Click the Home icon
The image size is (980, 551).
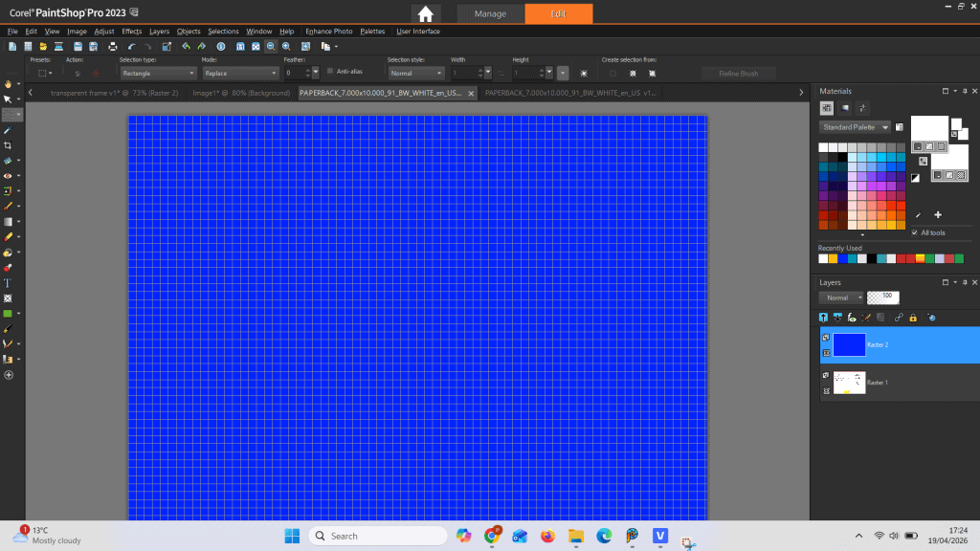(x=426, y=13)
